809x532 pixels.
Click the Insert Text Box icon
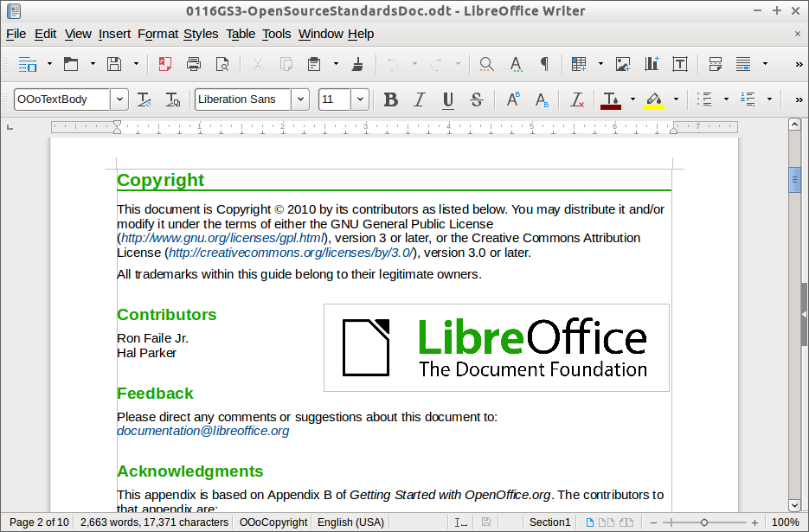[x=680, y=64]
